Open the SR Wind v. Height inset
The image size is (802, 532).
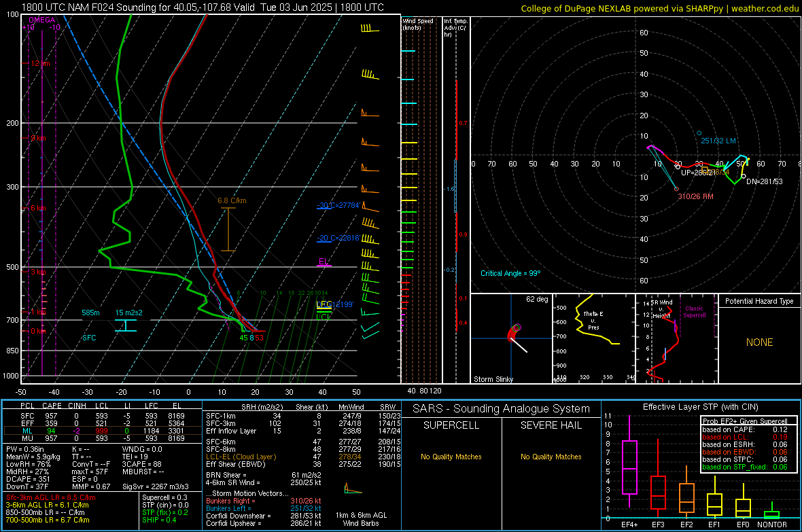pos(677,338)
